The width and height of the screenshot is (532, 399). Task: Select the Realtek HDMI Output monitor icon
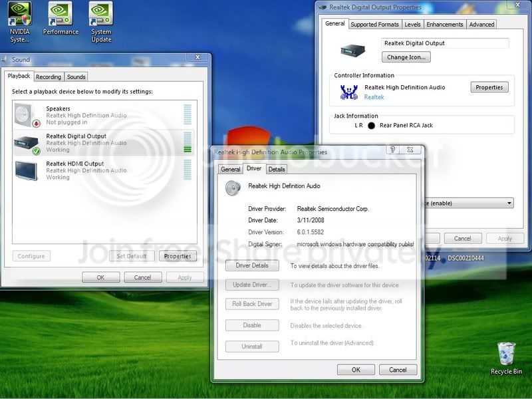(x=27, y=171)
